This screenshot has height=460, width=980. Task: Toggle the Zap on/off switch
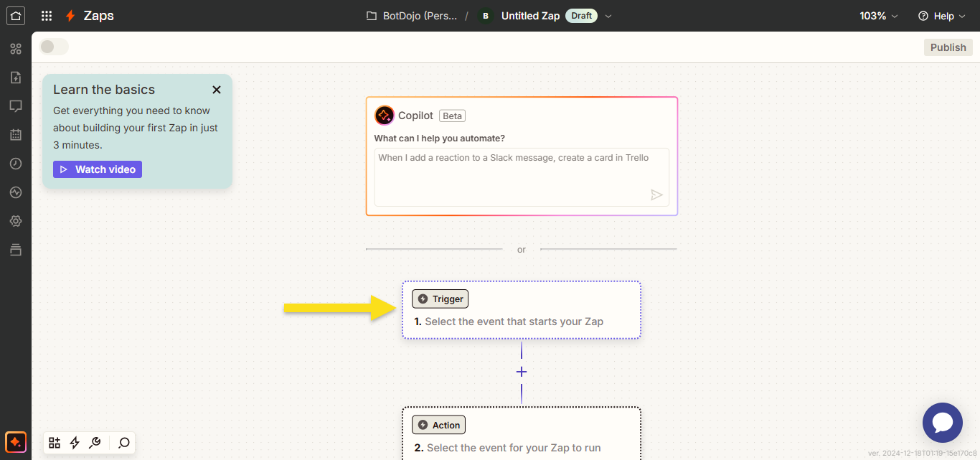point(54,47)
